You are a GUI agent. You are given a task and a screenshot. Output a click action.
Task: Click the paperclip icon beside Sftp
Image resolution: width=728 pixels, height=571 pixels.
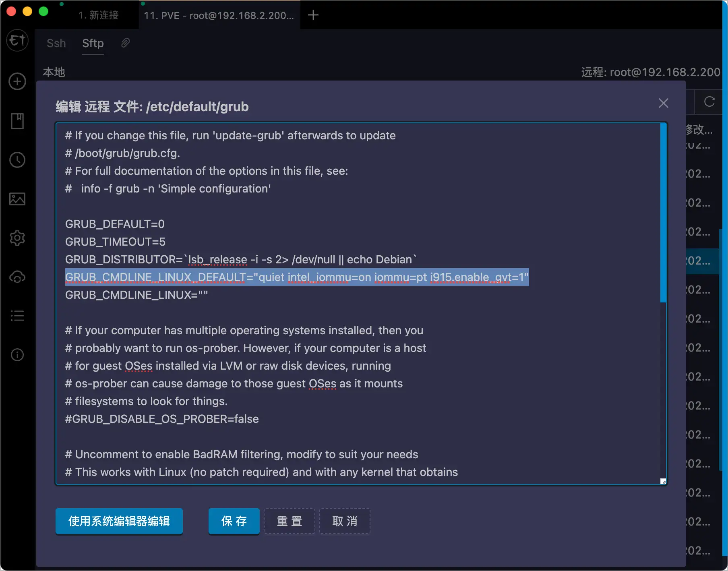pyautogui.click(x=125, y=43)
